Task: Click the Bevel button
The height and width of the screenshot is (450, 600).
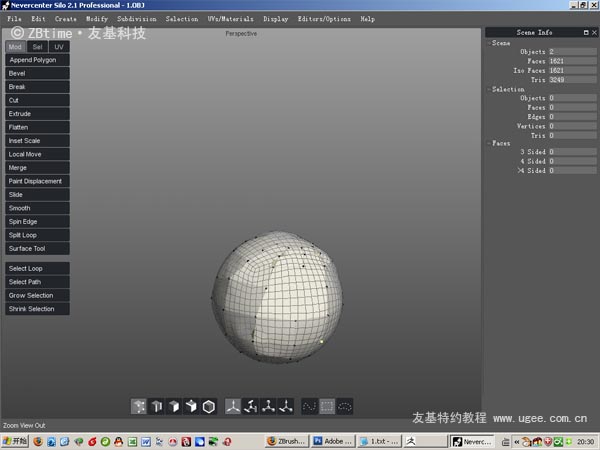Action: pyautogui.click(x=38, y=73)
